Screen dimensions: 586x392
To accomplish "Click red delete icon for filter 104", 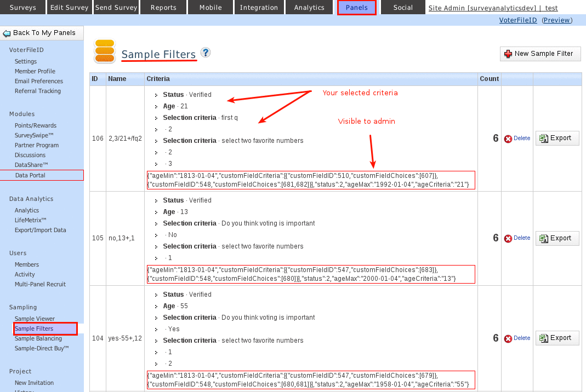I will (508, 339).
